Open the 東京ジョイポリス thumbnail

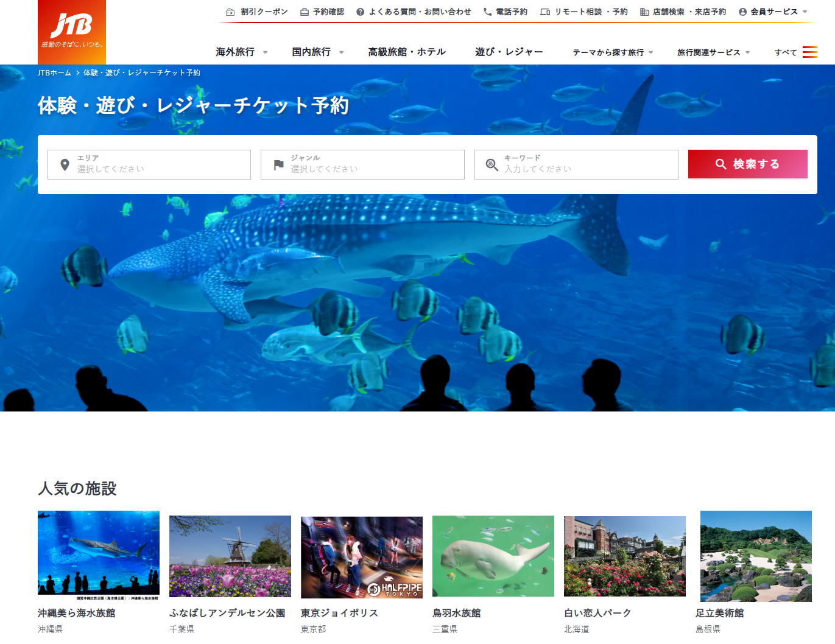coord(362,557)
